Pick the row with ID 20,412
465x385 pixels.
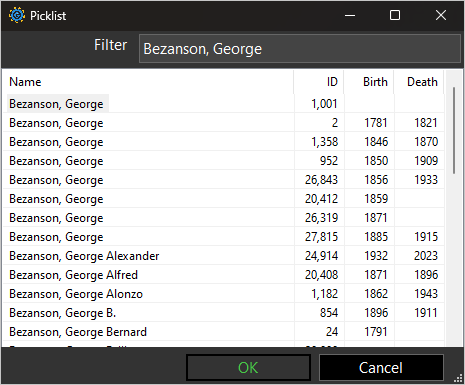pos(224,199)
